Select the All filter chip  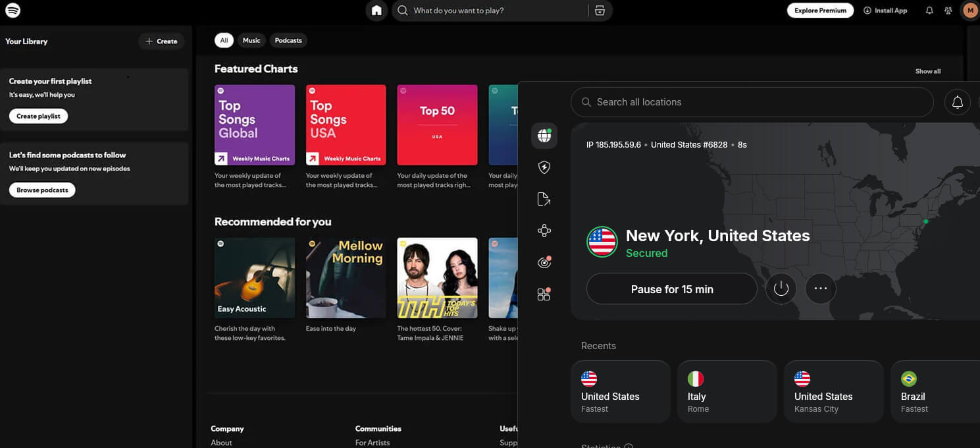point(224,40)
